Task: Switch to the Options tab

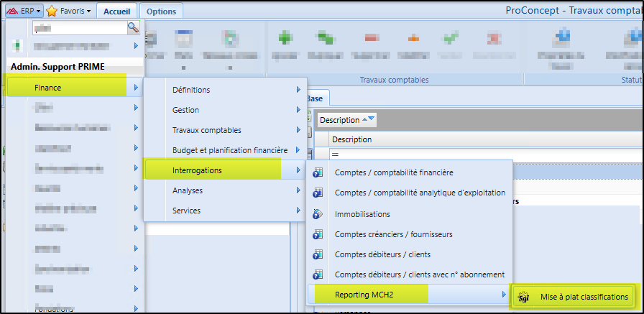Action: [161, 11]
